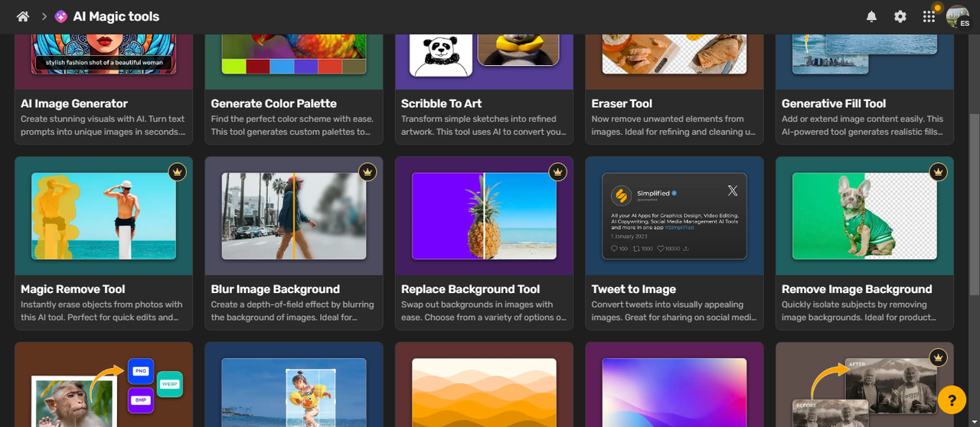Click the blurred street walker preview image
Image resolution: width=980 pixels, height=427 pixels.
click(x=294, y=216)
